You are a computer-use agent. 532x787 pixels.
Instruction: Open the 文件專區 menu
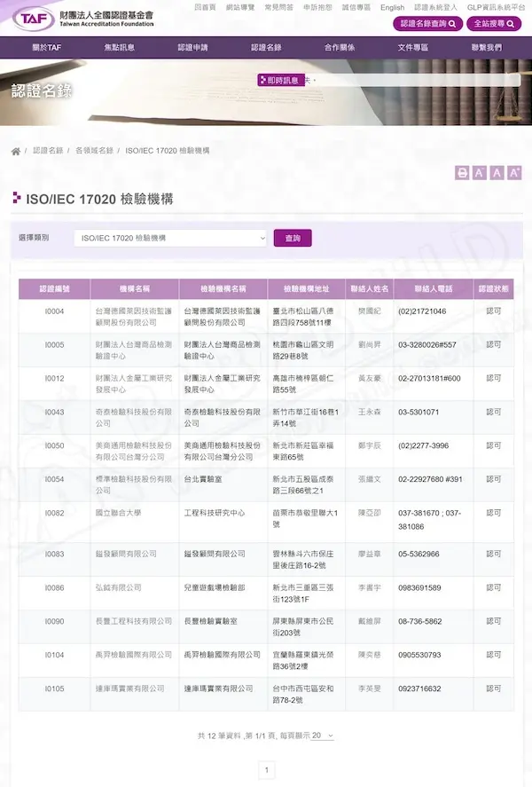(413, 48)
